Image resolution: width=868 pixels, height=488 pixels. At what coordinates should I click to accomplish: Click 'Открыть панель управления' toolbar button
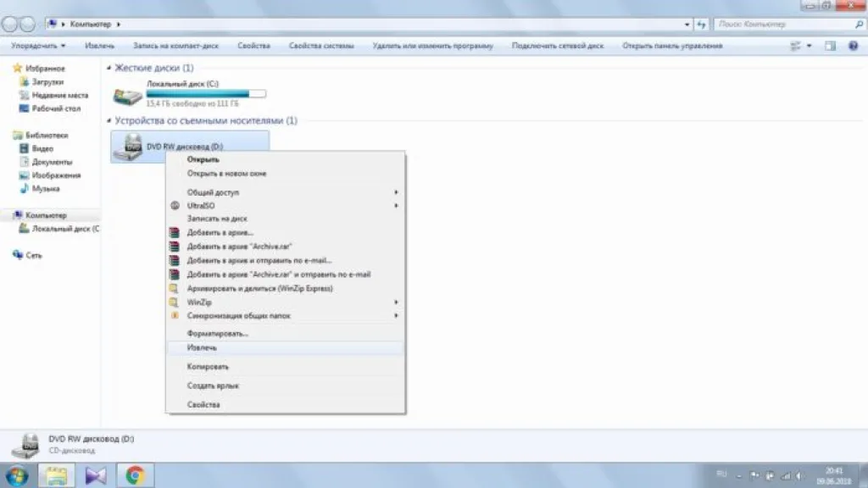pos(672,46)
